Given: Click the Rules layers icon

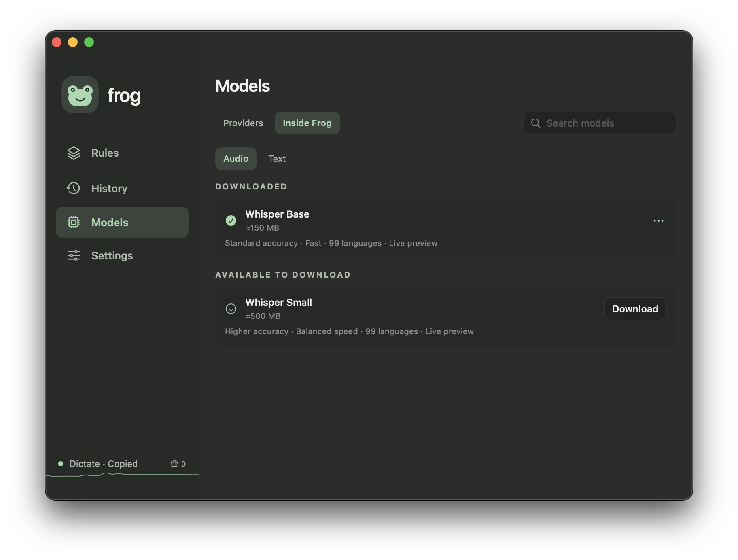Looking at the screenshot, I should click(74, 153).
